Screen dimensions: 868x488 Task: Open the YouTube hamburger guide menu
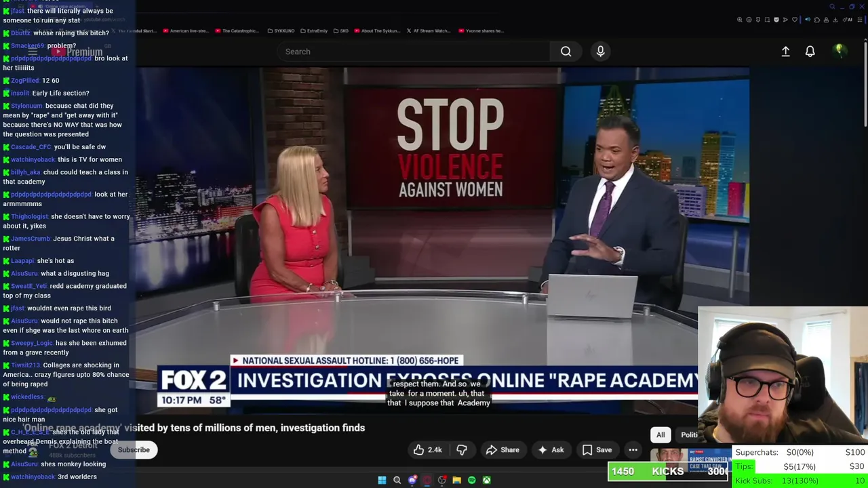point(33,52)
